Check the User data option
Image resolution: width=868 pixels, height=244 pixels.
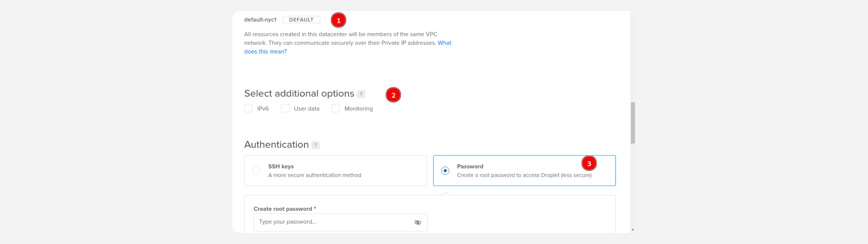[x=285, y=108]
